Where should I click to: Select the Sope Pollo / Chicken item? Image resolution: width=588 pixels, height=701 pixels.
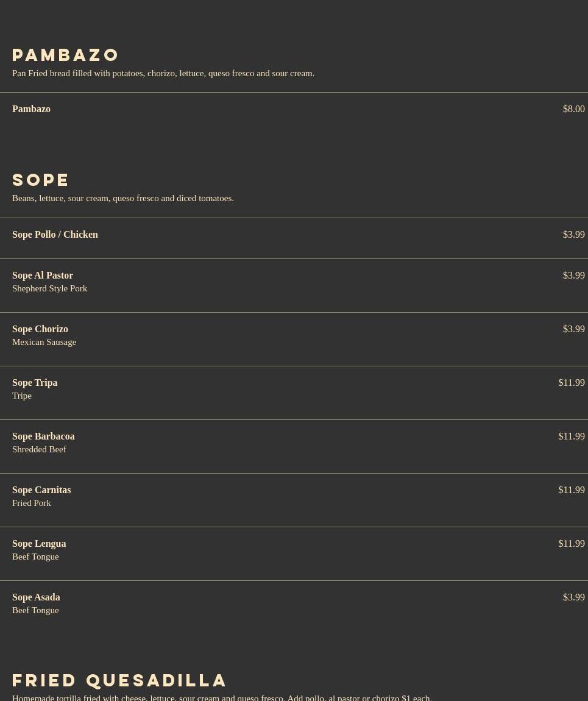coord(55,235)
